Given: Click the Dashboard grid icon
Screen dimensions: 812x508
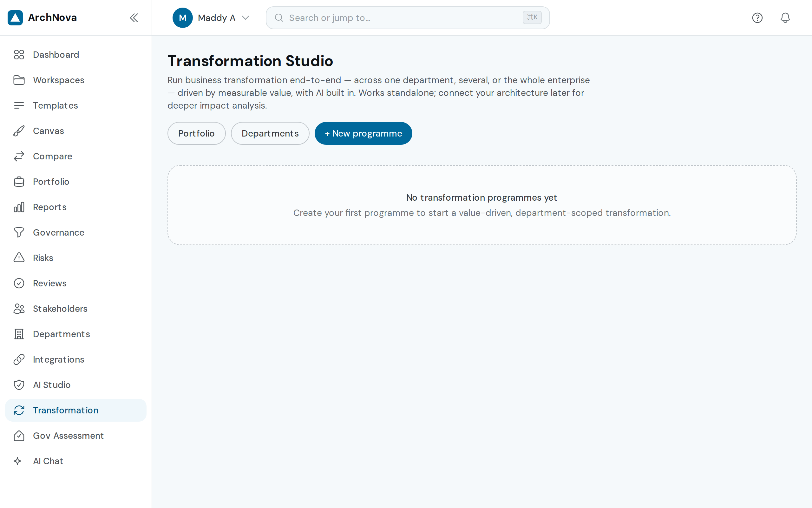Looking at the screenshot, I should (19, 54).
